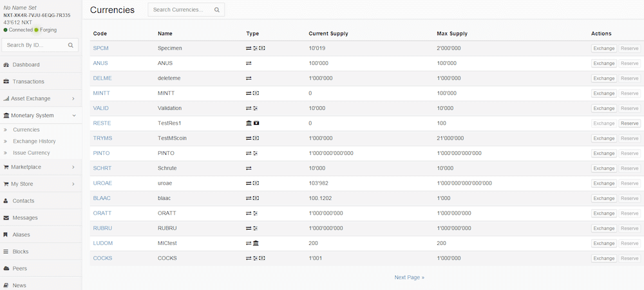Viewport: 644px width, 290px height.
Task: Open the DELME currency code link
Action: pos(102,78)
